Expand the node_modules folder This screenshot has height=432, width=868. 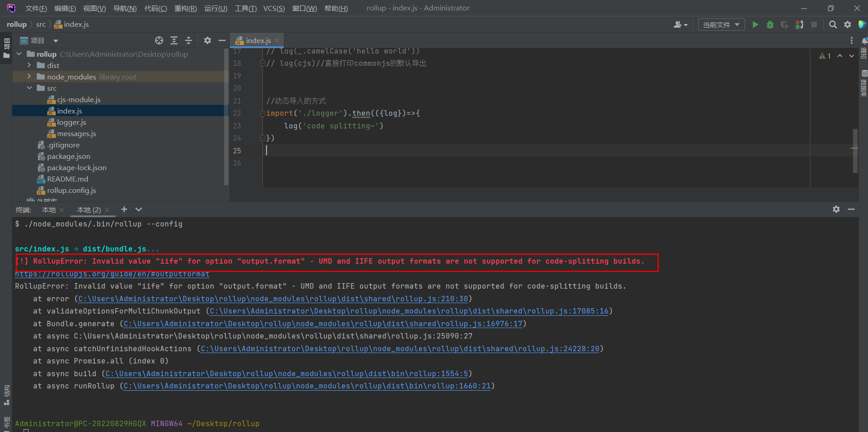click(x=29, y=77)
